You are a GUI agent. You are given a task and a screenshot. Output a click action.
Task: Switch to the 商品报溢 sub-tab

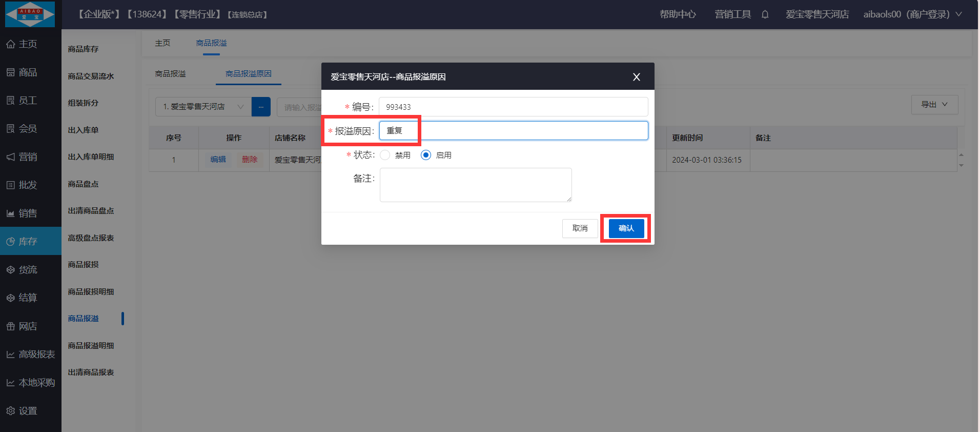click(170, 74)
